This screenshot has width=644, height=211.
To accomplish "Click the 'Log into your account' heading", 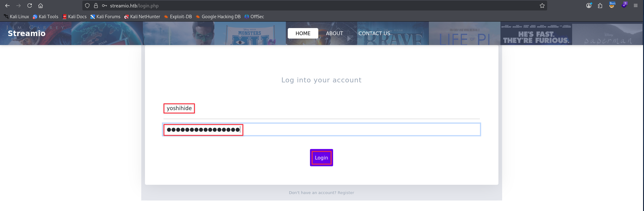I will (x=321, y=80).
